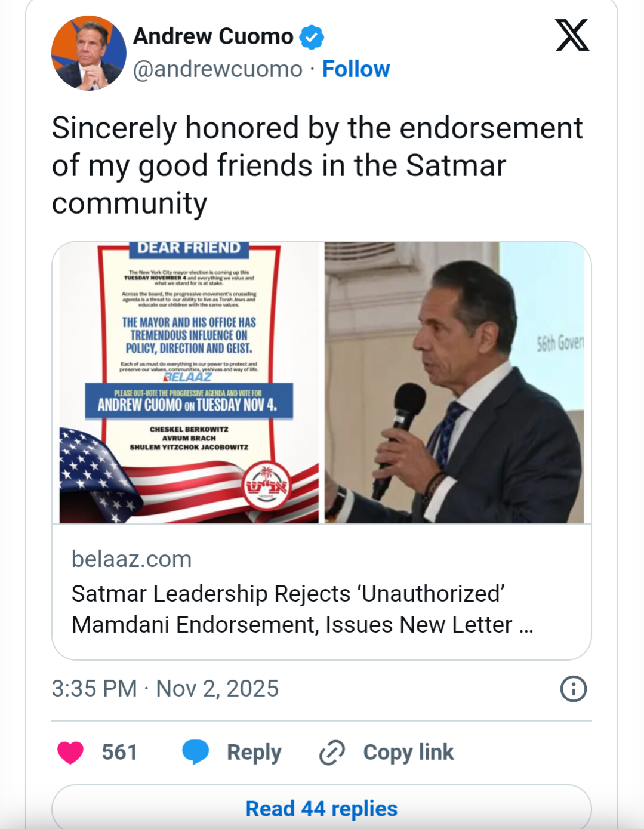
Task: Open the @andrewcuomo handle
Action: coord(217,69)
